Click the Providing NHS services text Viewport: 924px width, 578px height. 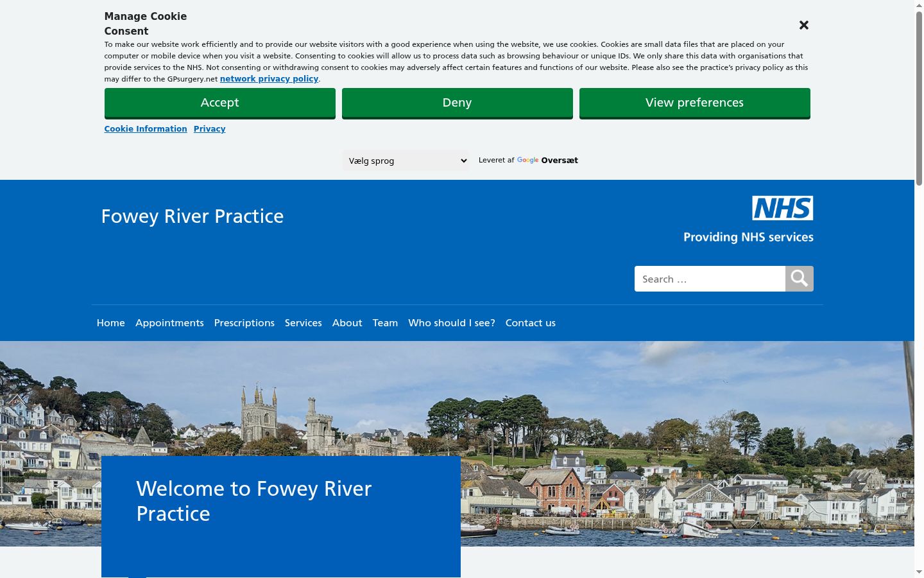coord(748,237)
